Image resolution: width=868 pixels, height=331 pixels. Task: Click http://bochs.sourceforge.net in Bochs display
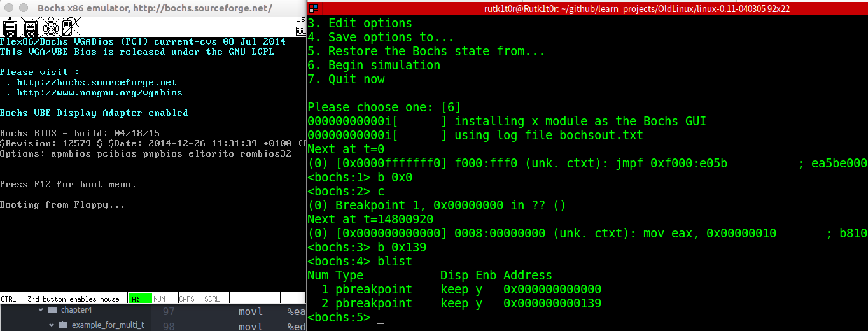(97, 82)
